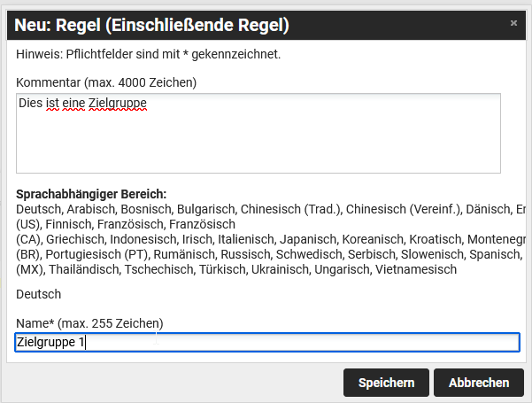
Task: Click the word 'Dies' in the comment
Action: [x=31, y=104]
